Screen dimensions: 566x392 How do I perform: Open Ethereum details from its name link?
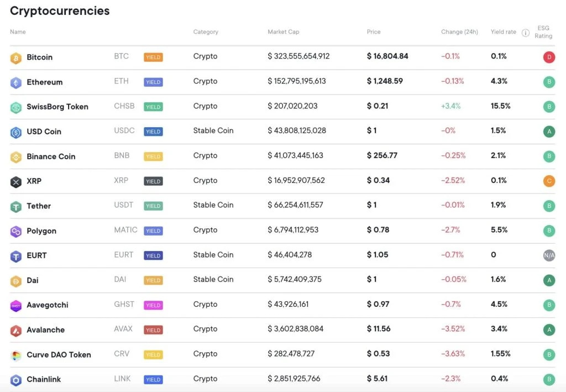[x=45, y=82]
